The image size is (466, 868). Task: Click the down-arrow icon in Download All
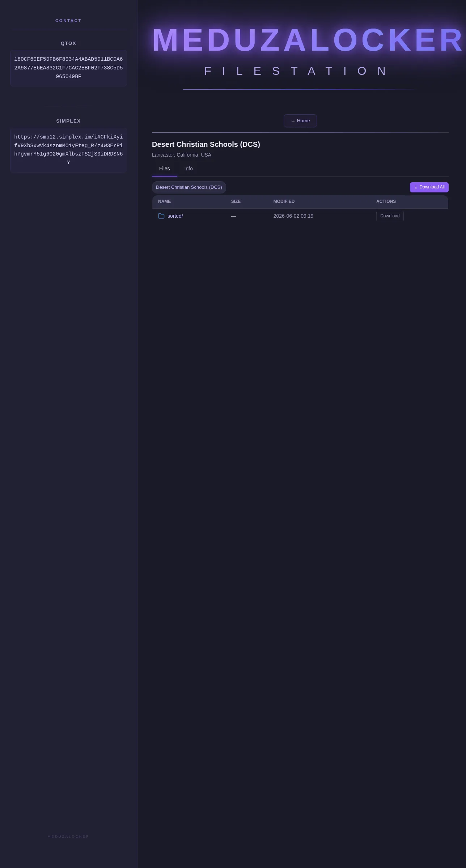416,187
